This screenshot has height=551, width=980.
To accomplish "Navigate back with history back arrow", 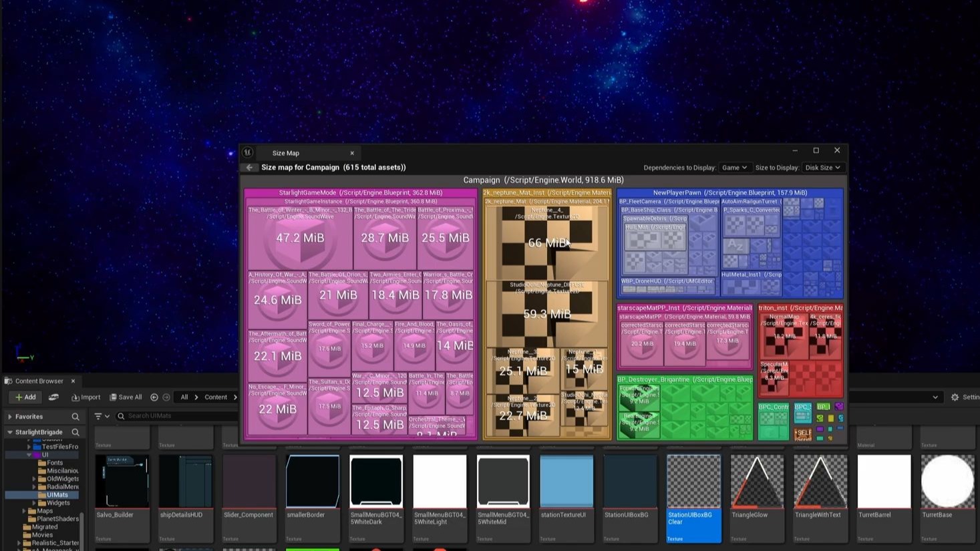I will [154, 397].
